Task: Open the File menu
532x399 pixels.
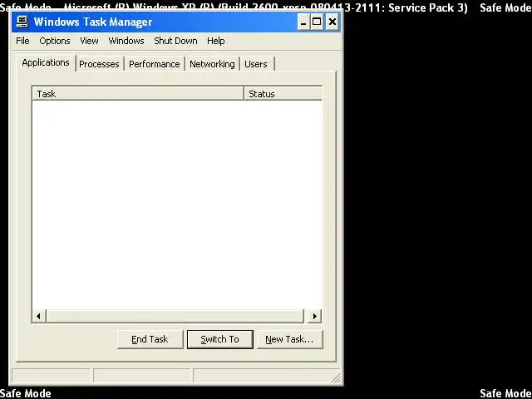Action: pos(22,41)
